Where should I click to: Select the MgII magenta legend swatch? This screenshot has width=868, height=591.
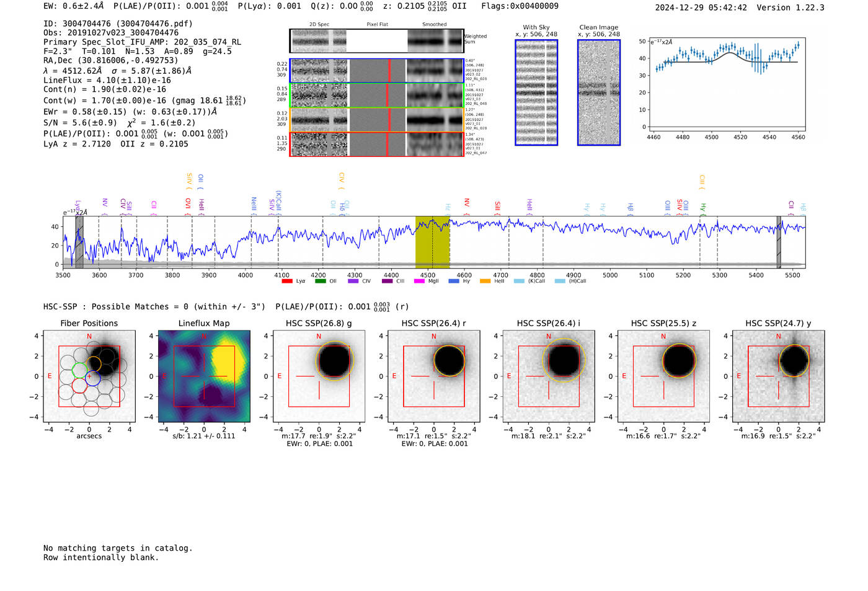(419, 281)
